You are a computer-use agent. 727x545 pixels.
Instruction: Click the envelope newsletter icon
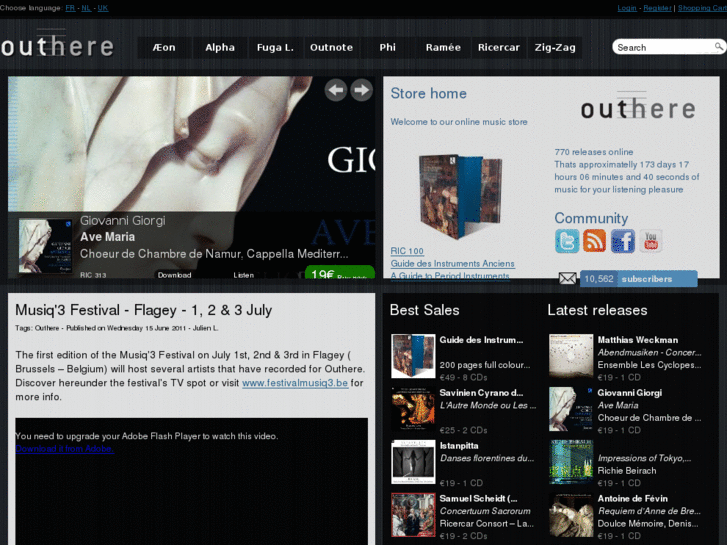(x=568, y=278)
